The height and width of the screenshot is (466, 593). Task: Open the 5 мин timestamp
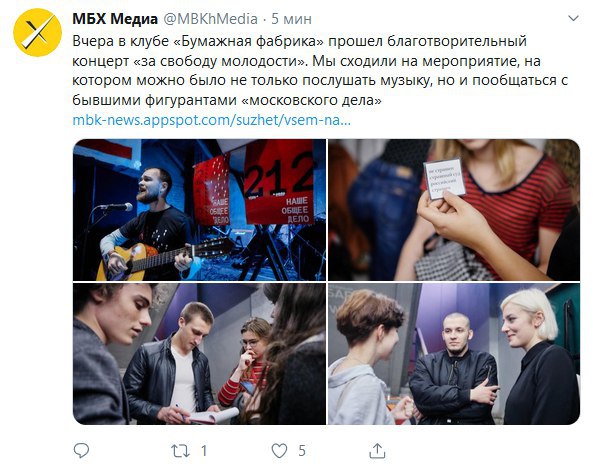291,19
